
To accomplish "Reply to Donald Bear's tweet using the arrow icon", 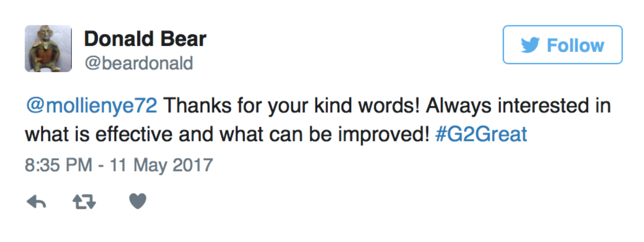I will [36, 202].
